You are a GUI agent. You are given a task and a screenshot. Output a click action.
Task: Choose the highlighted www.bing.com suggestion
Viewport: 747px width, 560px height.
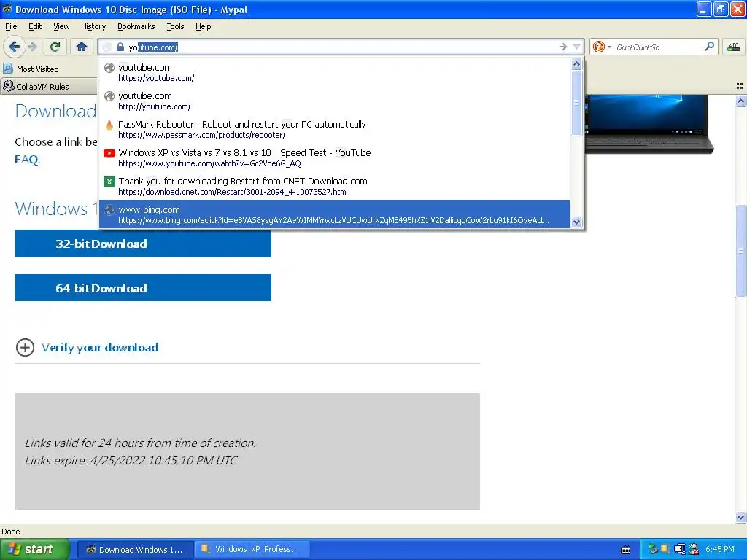click(x=334, y=214)
